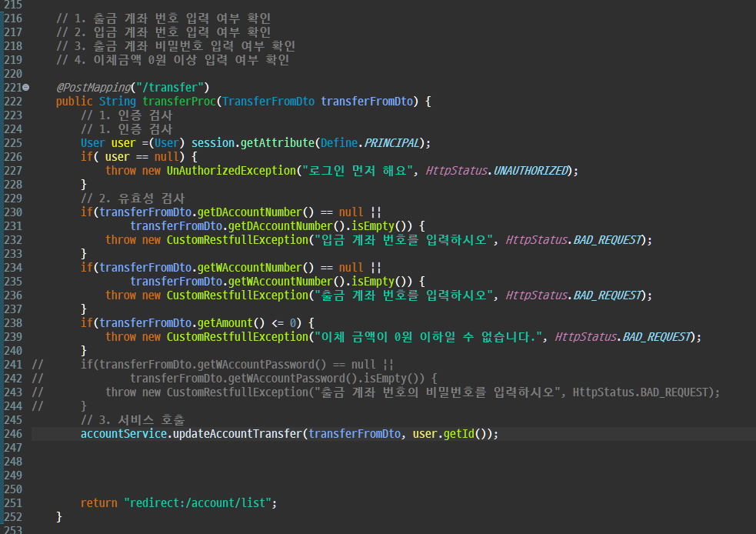
Task: Click CustomRestfullException on line 232
Action: [237, 240]
